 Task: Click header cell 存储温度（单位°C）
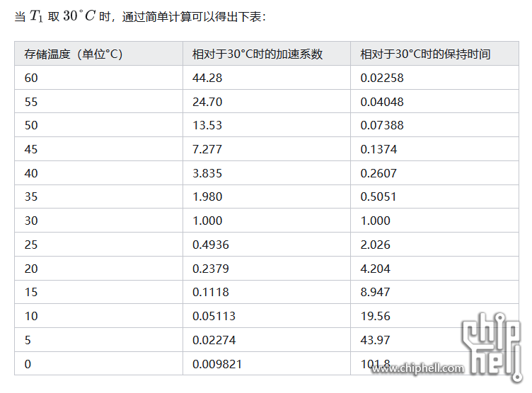click(98, 54)
